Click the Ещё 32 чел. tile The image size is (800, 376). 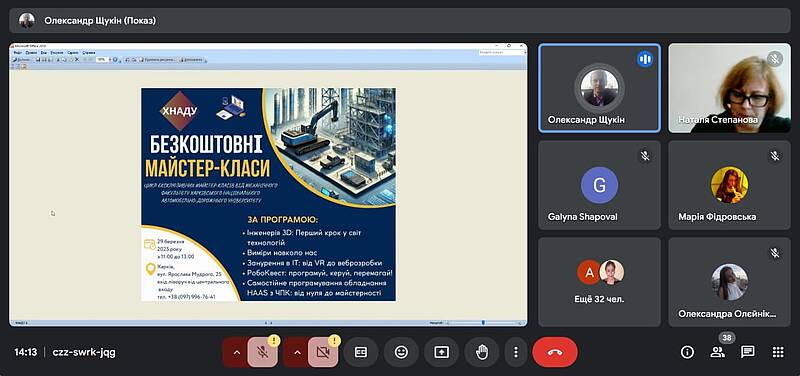click(599, 282)
